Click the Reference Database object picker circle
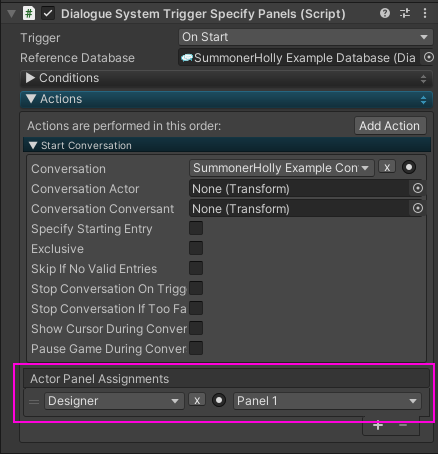438x454 pixels. (428, 58)
